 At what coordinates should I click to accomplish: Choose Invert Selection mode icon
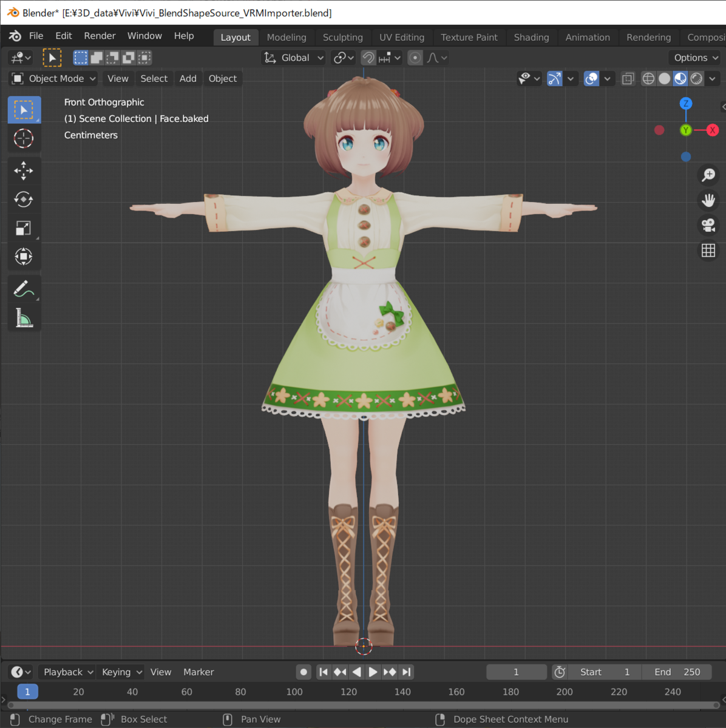128,58
